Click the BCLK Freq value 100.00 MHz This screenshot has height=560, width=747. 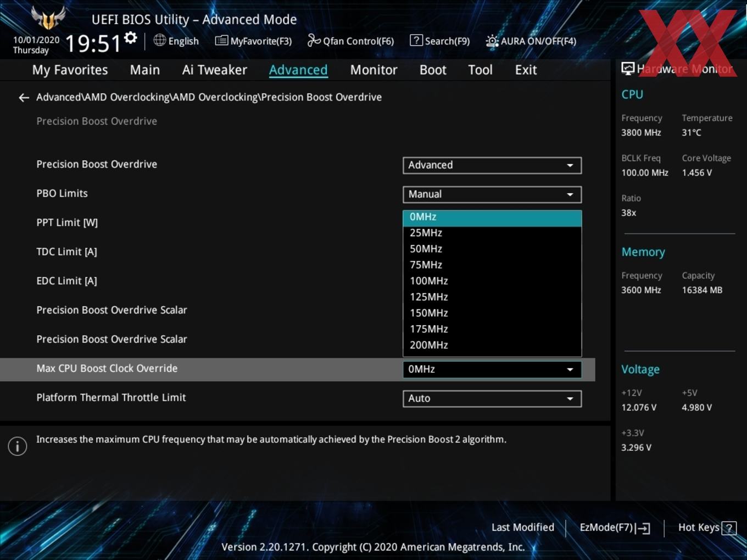click(645, 173)
